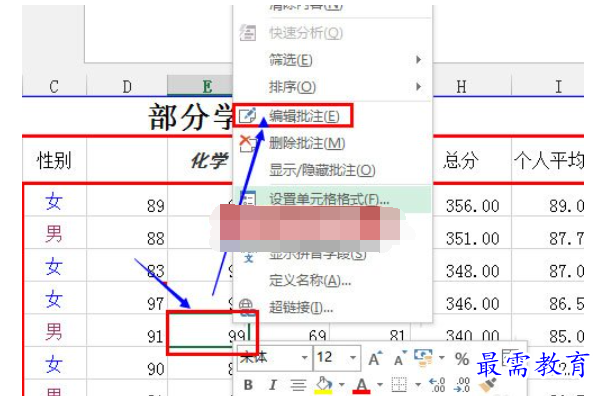Viewport: 598px width, 396px height.
Task: Click the selected cell containing 99
Action: pyautogui.click(x=209, y=331)
